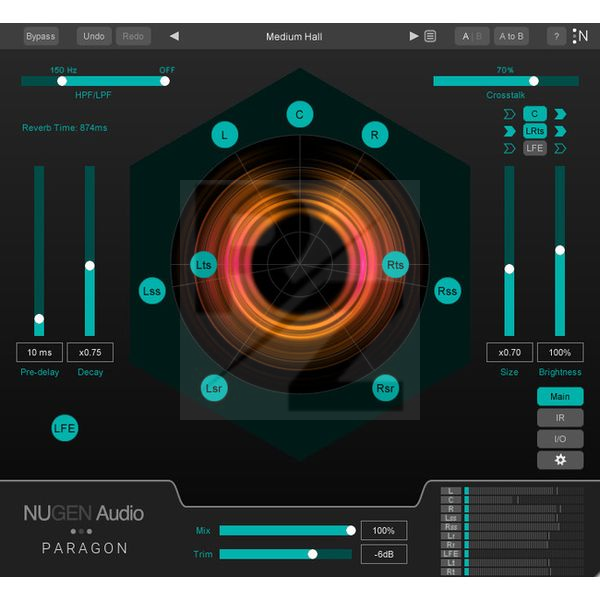Click the A to B copy button
Image resolution: width=600 pixels, height=600 pixels.
(x=511, y=36)
